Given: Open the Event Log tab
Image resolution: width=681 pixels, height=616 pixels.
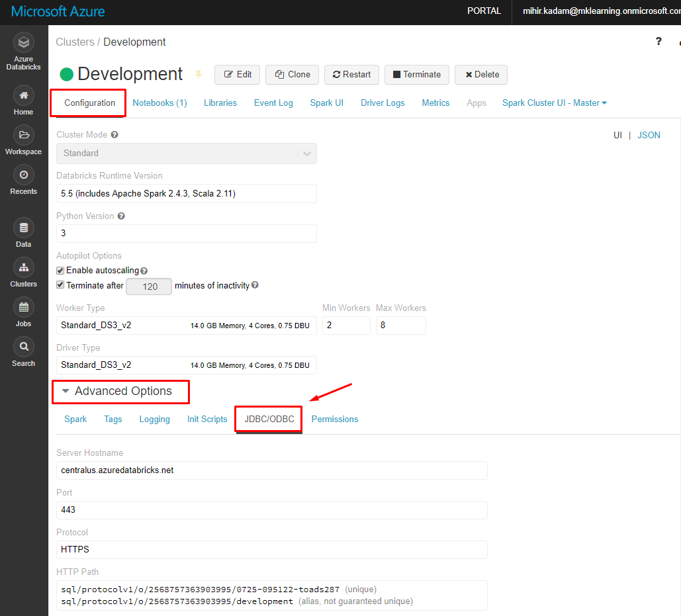Looking at the screenshot, I should pyautogui.click(x=273, y=103).
